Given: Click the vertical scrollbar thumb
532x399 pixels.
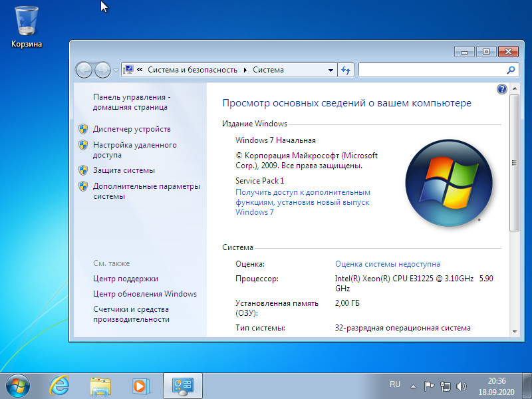Looking at the screenshot, I should pos(515,163).
